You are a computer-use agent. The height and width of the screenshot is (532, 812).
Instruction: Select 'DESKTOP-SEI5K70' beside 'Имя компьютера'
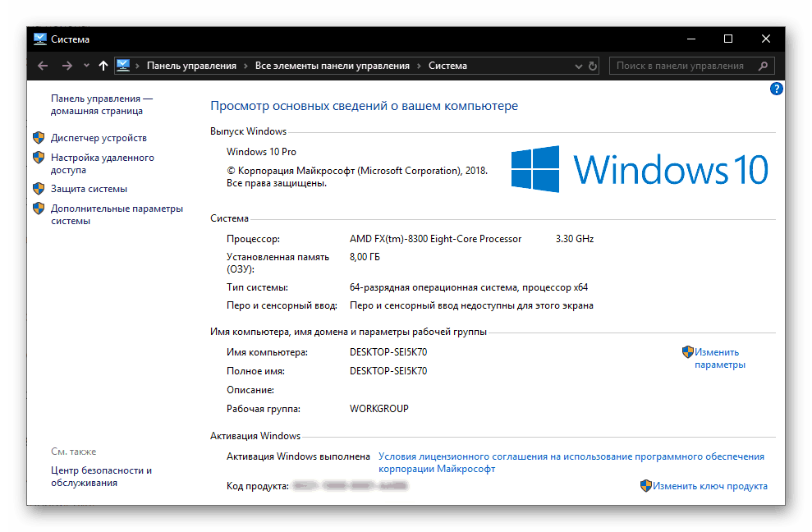click(388, 352)
